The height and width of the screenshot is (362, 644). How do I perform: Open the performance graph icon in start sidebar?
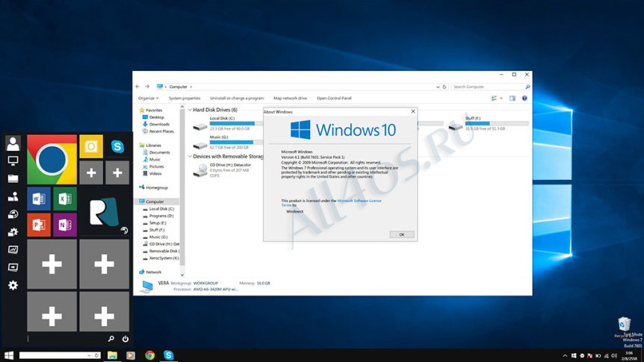point(13,249)
